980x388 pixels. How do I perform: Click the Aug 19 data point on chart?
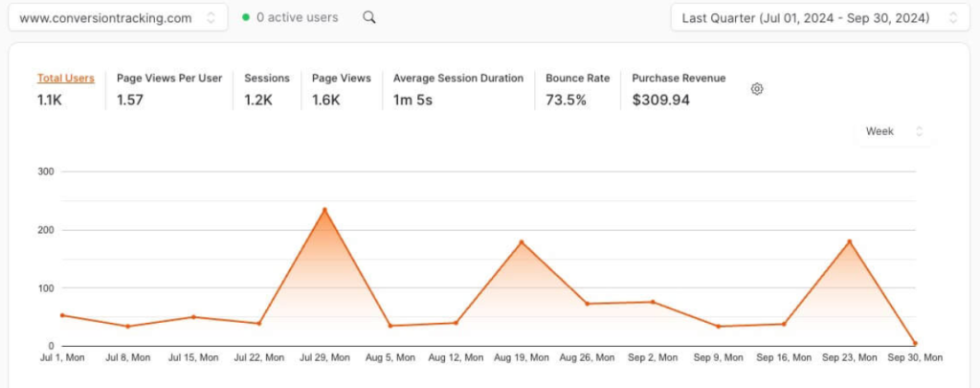tap(522, 242)
